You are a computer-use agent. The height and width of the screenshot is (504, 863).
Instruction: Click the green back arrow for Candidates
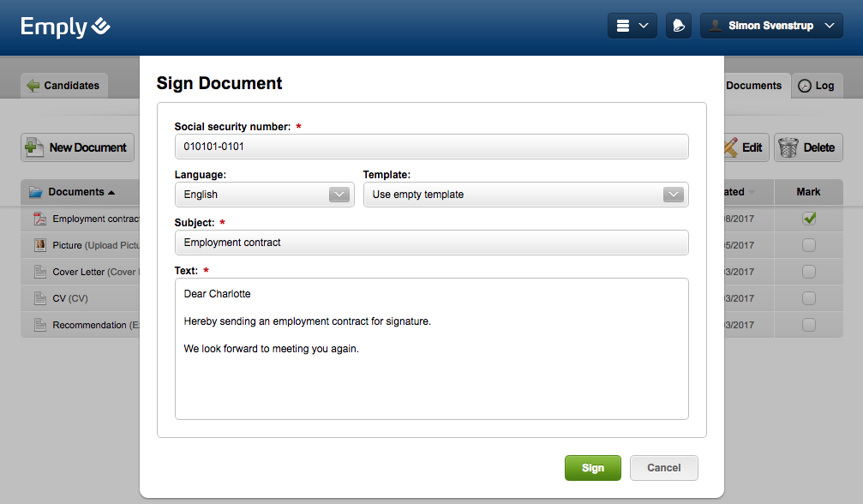pos(33,86)
